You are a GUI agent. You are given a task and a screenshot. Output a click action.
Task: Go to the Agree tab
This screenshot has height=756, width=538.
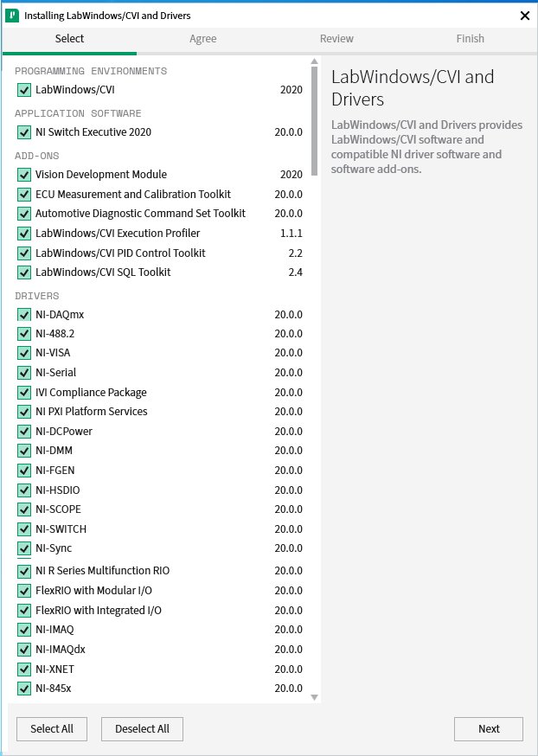(x=203, y=39)
